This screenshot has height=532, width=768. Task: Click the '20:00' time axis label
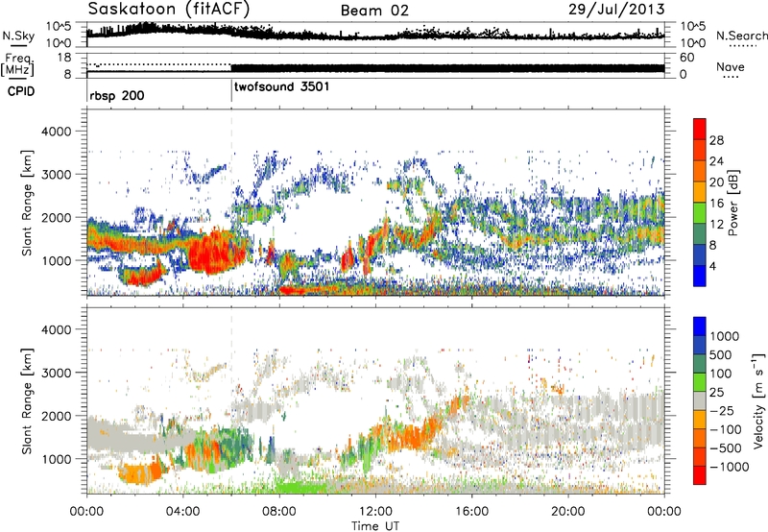point(567,512)
